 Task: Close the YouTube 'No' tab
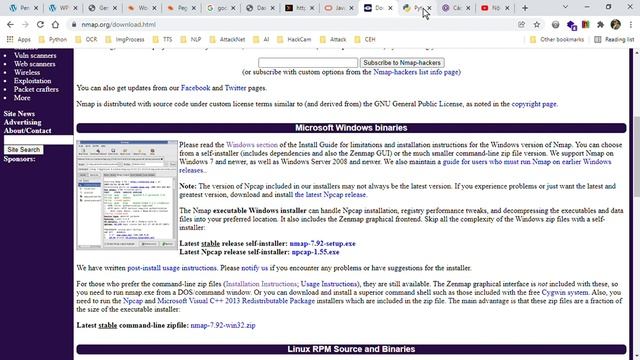pos(507,8)
